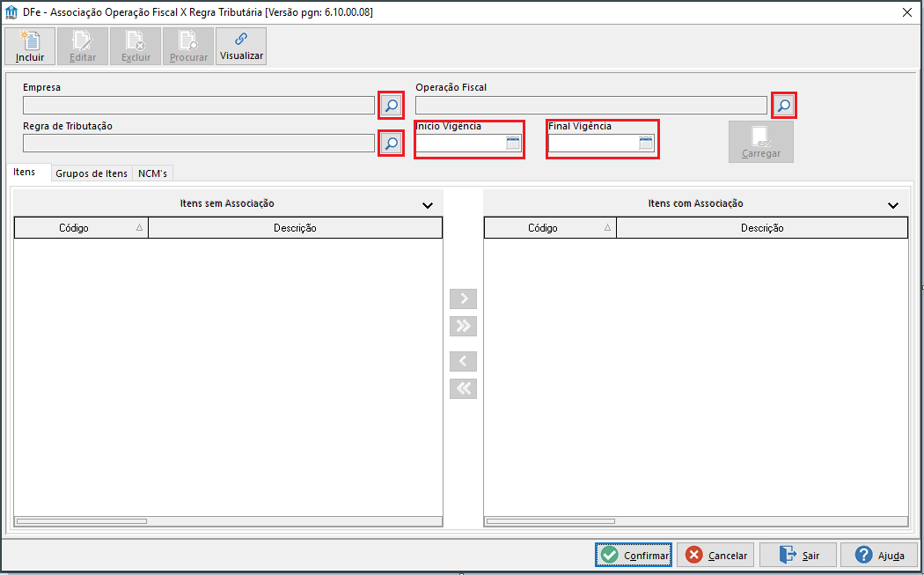Click the application icon in title bar
The width and height of the screenshot is (924, 575).
tap(11, 12)
